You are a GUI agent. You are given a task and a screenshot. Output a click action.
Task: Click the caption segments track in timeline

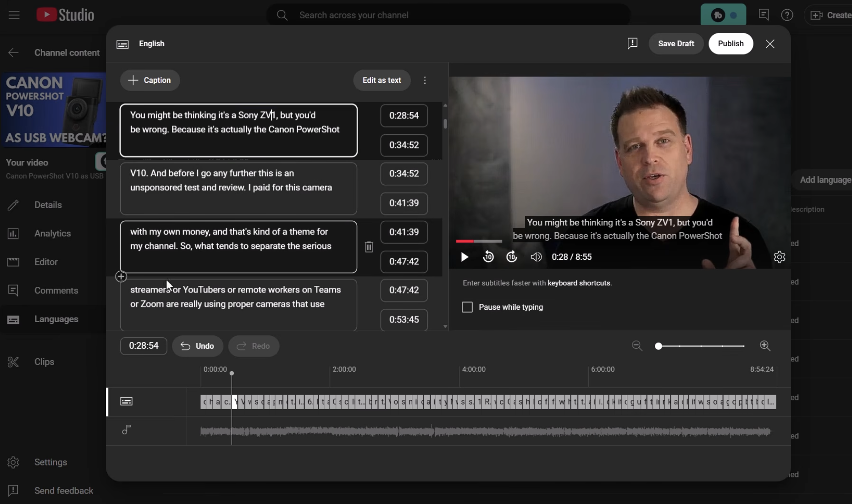(488, 402)
